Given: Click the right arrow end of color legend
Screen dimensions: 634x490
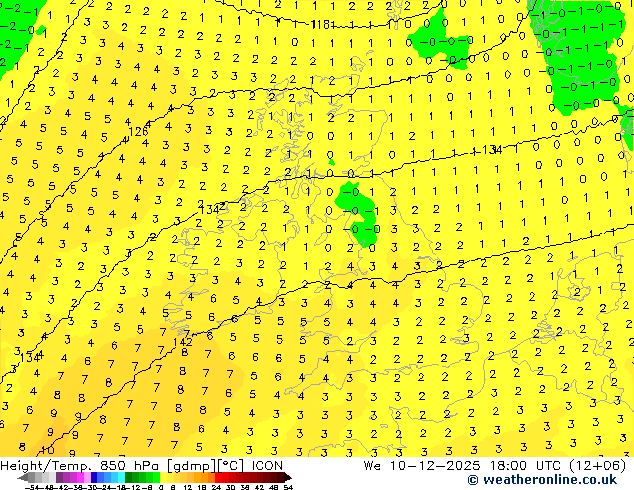Looking at the screenshot, I should click(287, 477).
